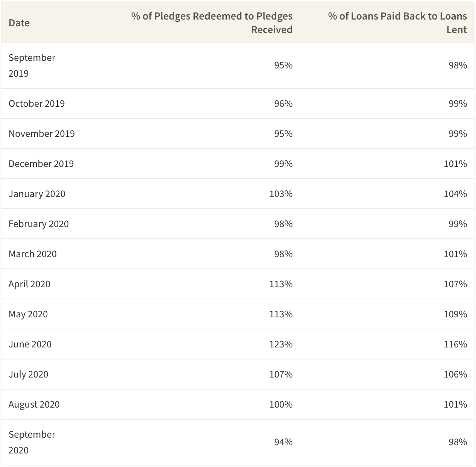This screenshot has width=476, height=467.
Task: Select the September 2020 date cell
Action: tap(32, 442)
